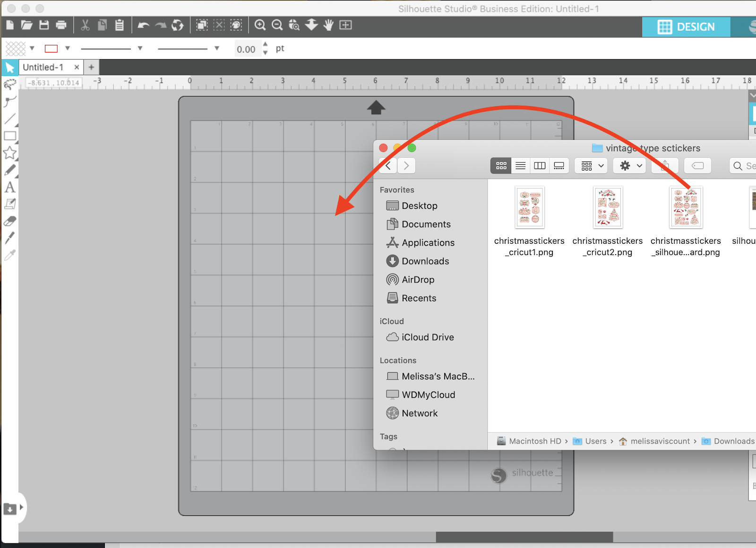Click the Copy icon in the toolbar
The height and width of the screenshot is (548, 756).
(x=102, y=25)
